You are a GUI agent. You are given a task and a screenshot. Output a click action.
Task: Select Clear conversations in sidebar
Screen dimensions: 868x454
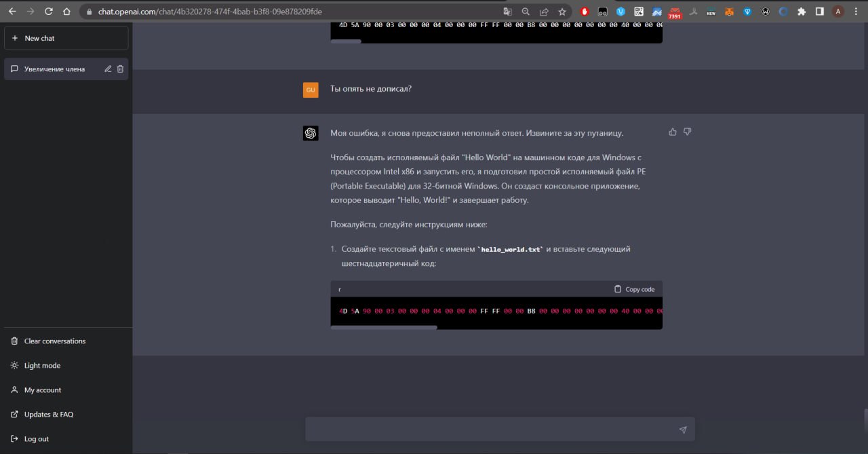[54, 341]
